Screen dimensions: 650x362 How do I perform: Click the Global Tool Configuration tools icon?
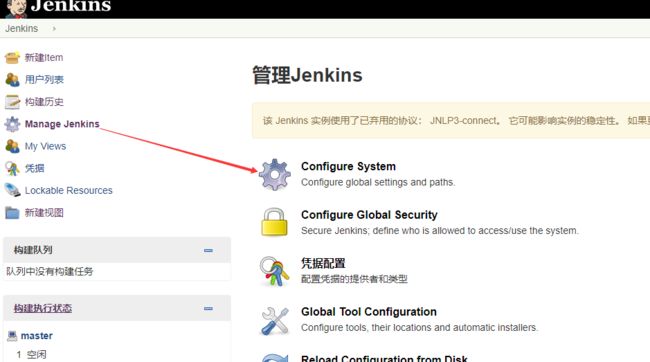tap(274, 321)
